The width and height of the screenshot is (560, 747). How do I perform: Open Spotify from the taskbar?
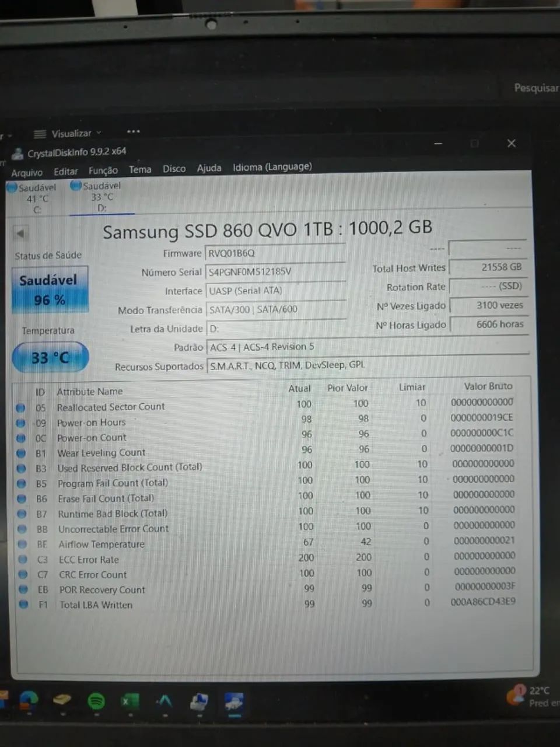pos(96,700)
